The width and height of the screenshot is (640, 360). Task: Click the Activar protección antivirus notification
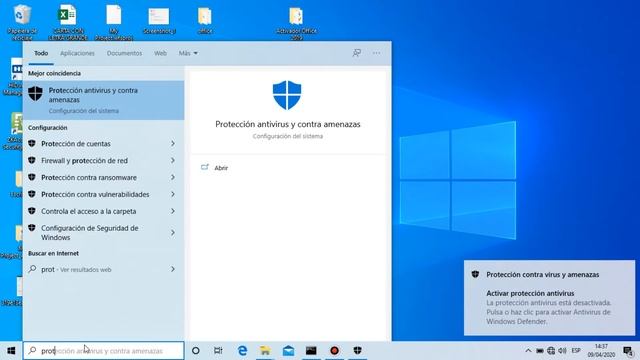coord(549,298)
